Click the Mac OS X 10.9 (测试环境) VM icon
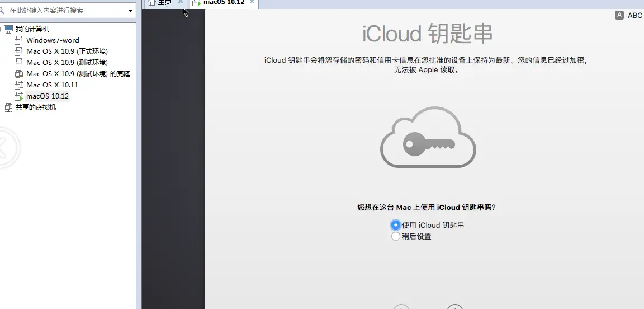Image resolution: width=644 pixels, height=309 pixels. coord(19,63)
